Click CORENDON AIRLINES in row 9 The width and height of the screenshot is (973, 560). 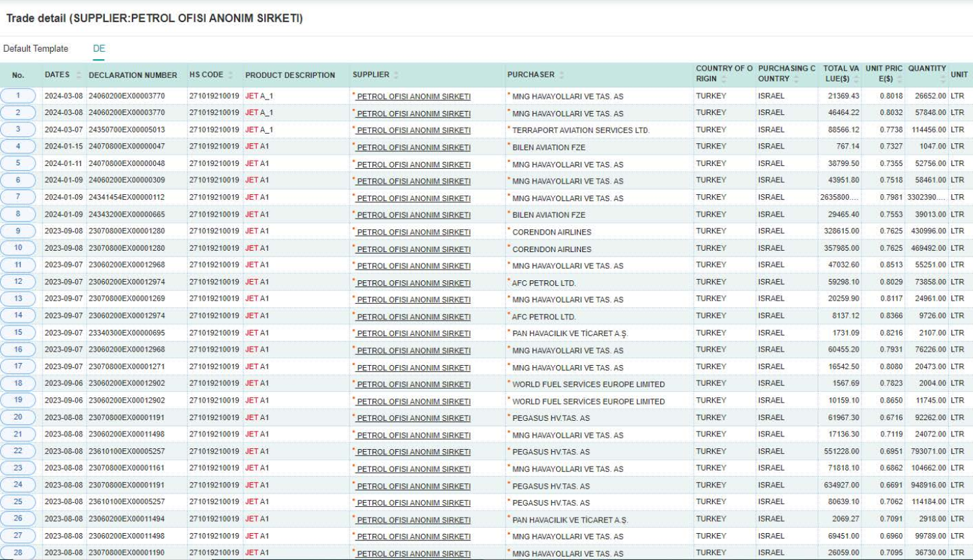552,232
